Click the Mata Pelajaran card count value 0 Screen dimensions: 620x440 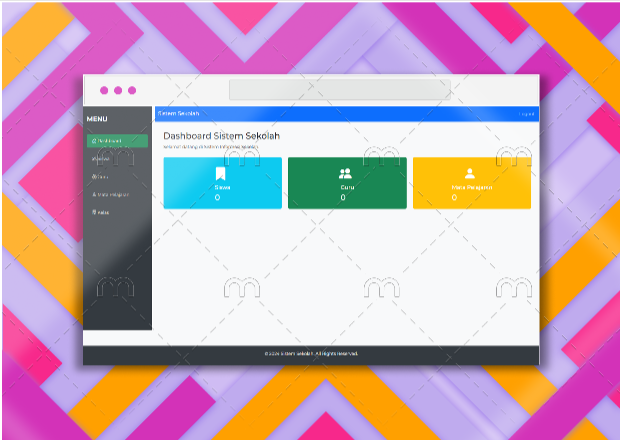[x=454, y=197]
